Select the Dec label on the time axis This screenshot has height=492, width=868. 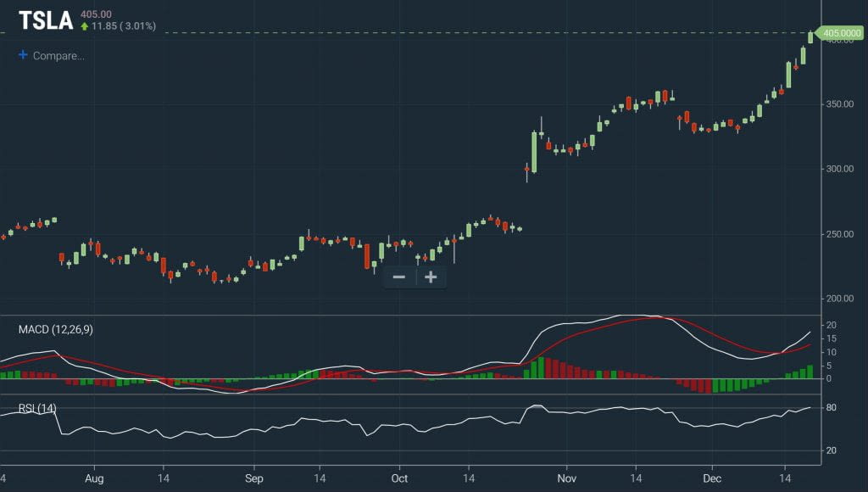(x=713, y=478)
